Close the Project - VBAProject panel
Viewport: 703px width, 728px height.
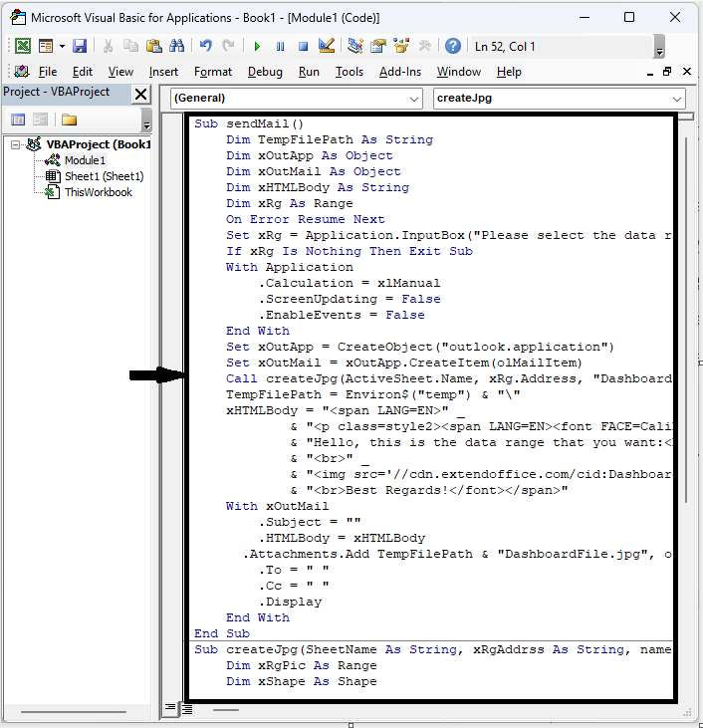tap(140, 94)
